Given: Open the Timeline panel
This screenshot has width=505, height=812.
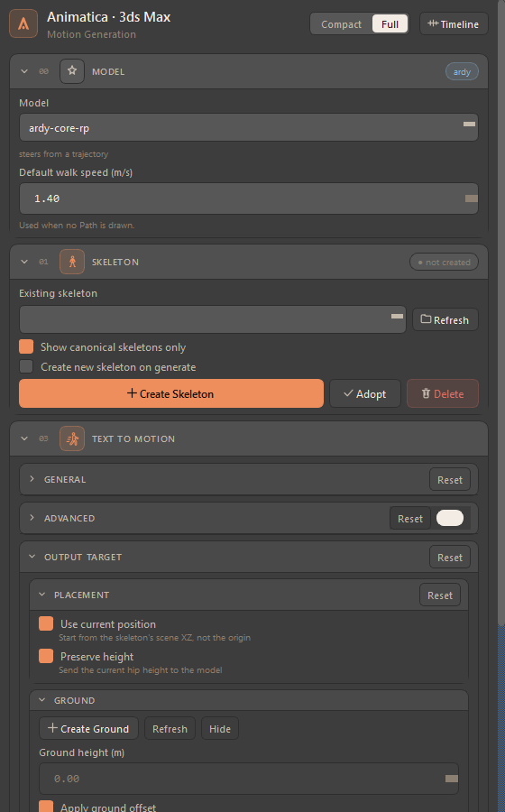Looking at the screenshot, I should click(454, 23).
